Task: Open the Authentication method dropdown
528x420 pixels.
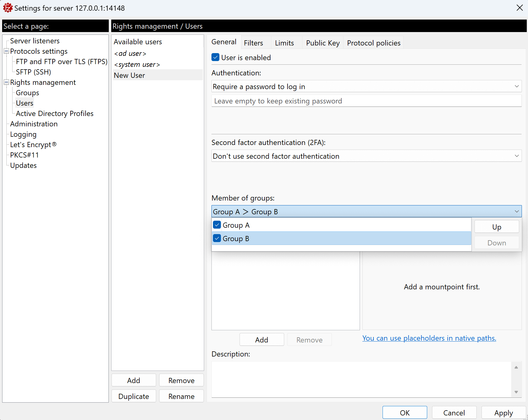Action: tap(366, 87)
